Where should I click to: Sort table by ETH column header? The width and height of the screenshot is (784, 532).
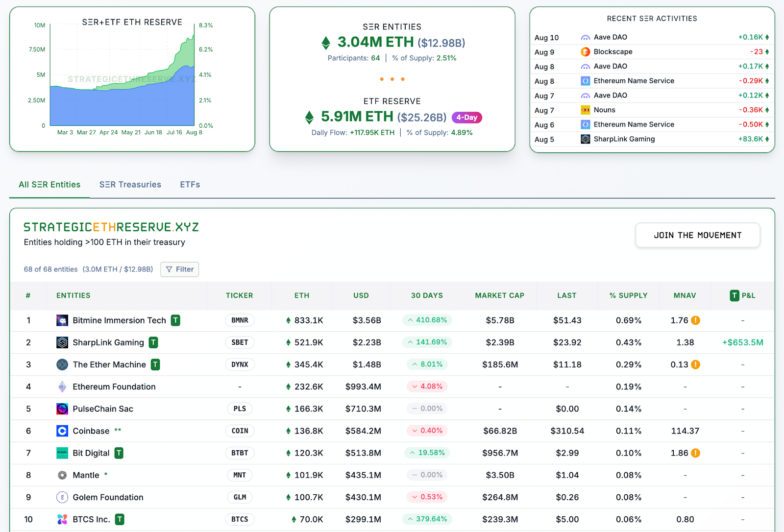302,295
